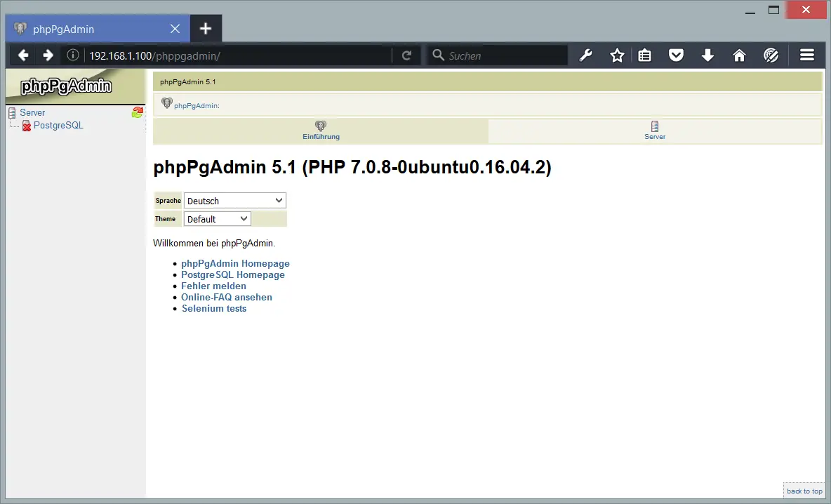Screen dimensions: 831x504
Task: Maximize the browser window
Action: [x=773, y=10]
